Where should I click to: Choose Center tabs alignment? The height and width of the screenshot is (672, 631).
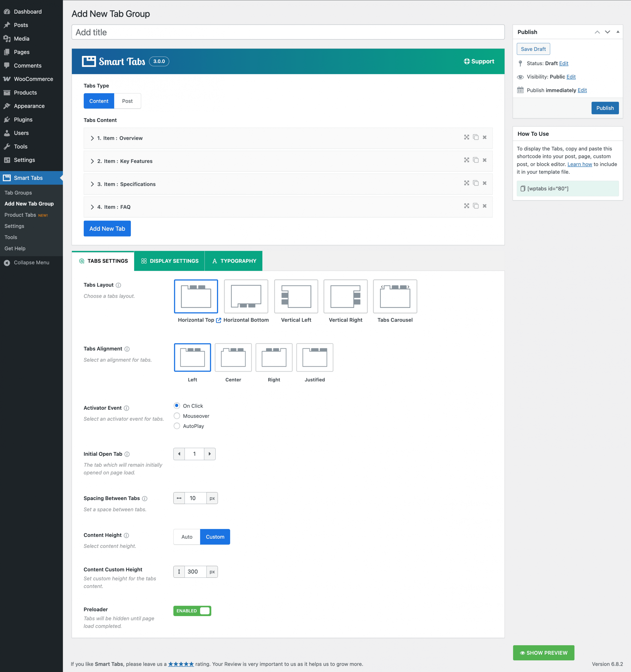click(233, 358)
